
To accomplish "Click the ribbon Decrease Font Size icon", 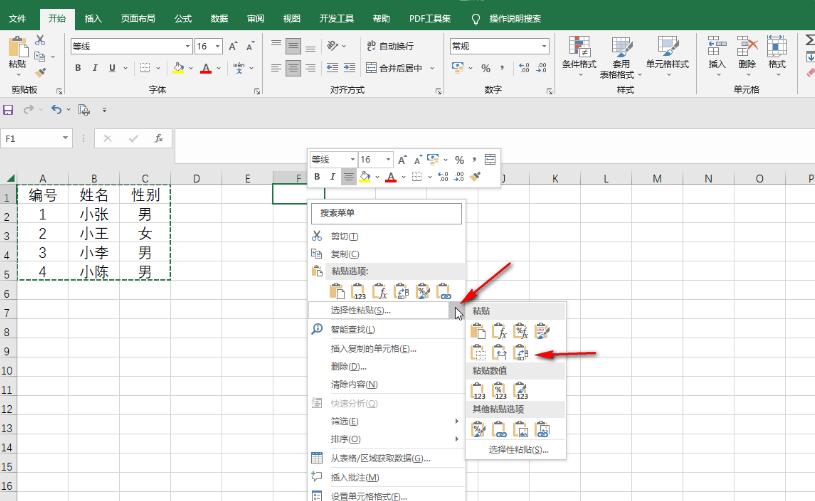I will tap(251, 46).
